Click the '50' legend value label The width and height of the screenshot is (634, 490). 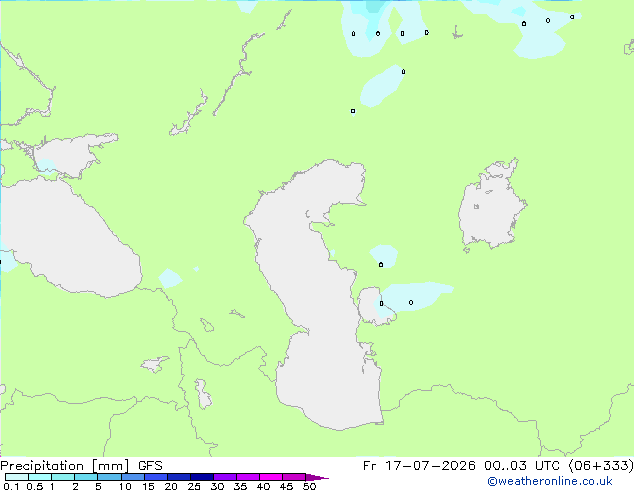(x=309, y=486)
